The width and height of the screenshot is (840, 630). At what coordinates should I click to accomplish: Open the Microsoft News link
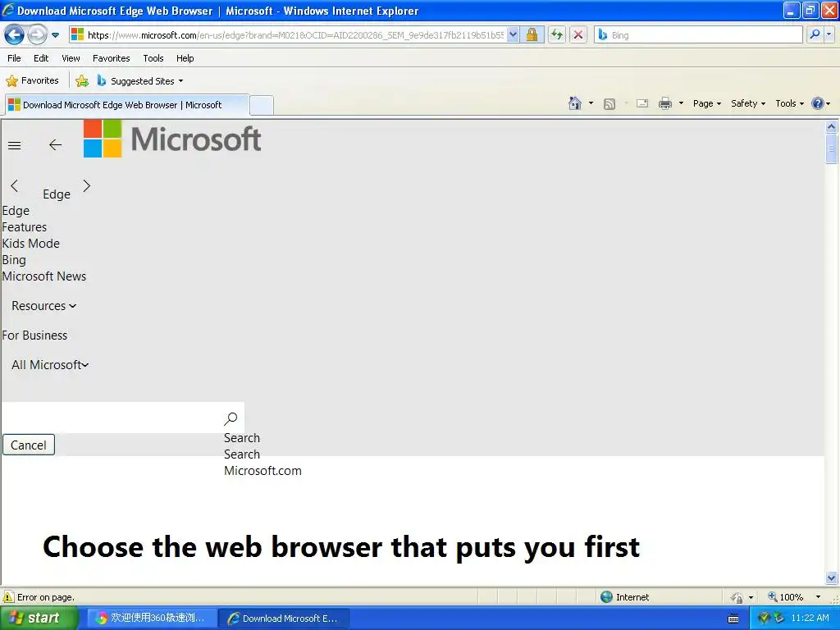[44, 276]
